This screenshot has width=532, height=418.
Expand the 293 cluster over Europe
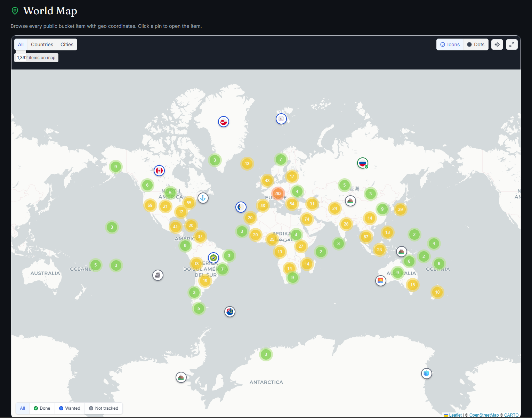[278, 194]
